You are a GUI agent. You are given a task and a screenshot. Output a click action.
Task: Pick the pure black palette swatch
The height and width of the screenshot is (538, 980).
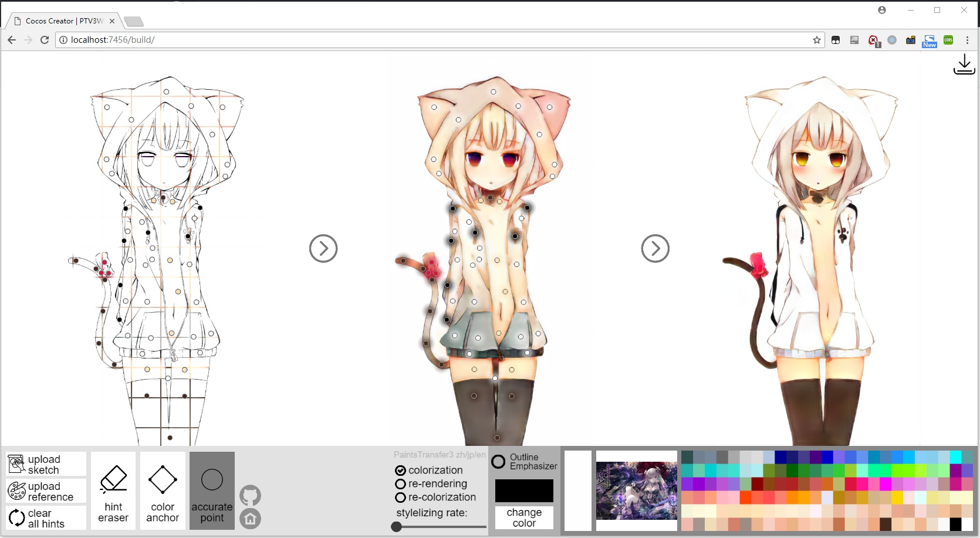pos(956,525)
